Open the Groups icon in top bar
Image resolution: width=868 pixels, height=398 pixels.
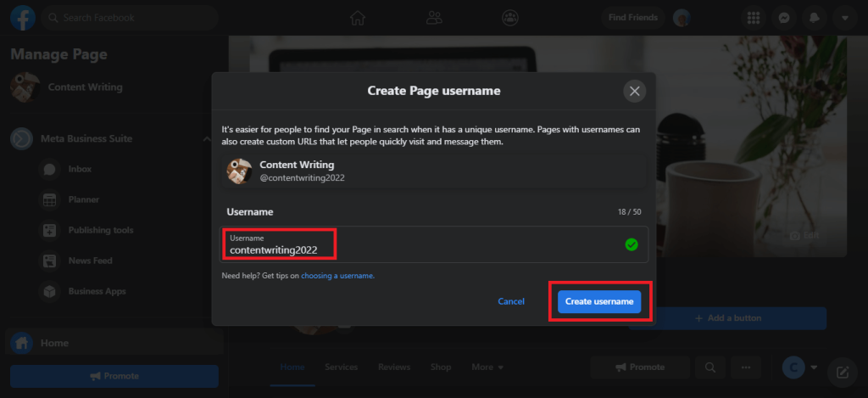point(509,18)
